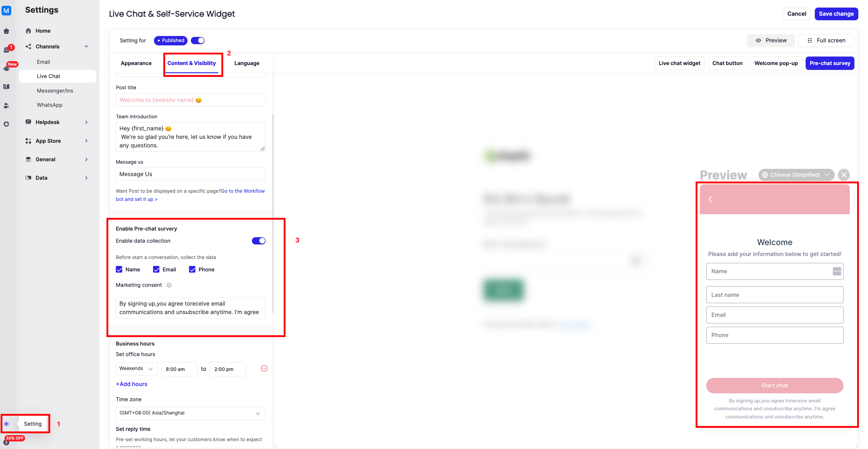Switch to the Language tab
868x449 pixels.
[247, 63]
